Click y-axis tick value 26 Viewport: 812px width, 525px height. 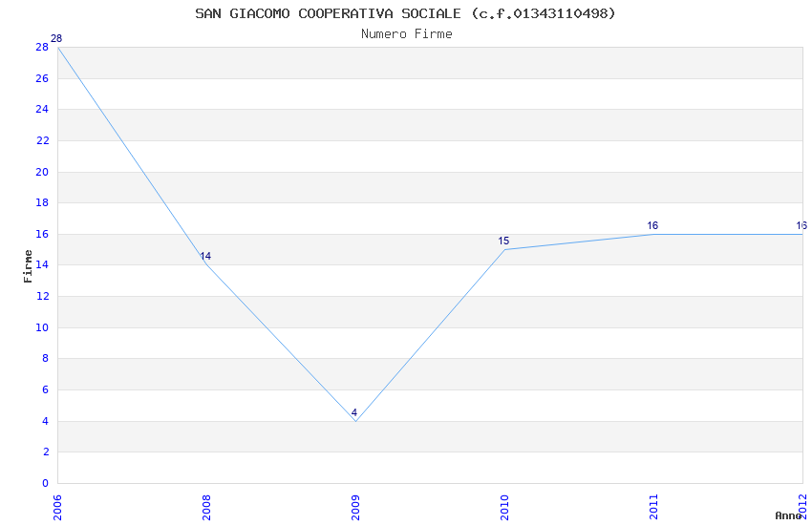(42, 78)
